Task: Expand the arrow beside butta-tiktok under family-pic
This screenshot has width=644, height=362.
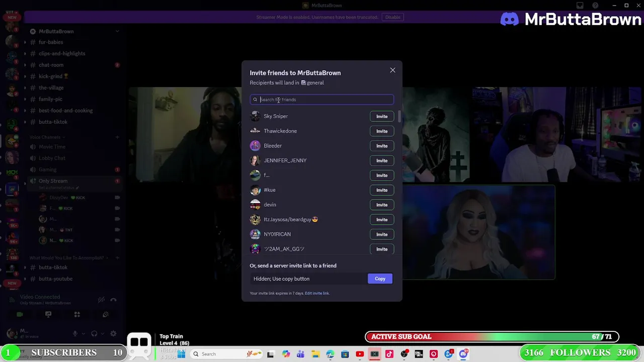Action: click(25, 122)
